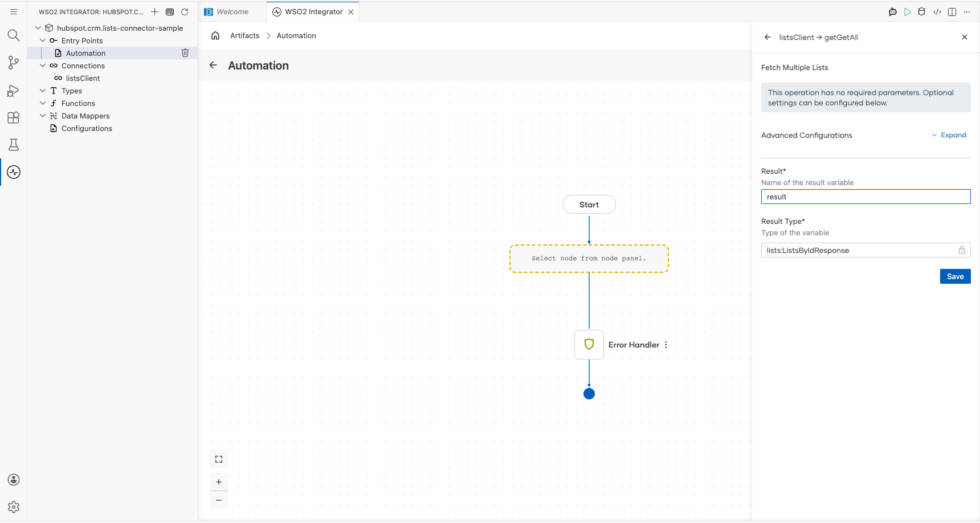The width and height of the screenshot is (980, 523).
Task: Open the Extensions view
Action: [14, 117]
